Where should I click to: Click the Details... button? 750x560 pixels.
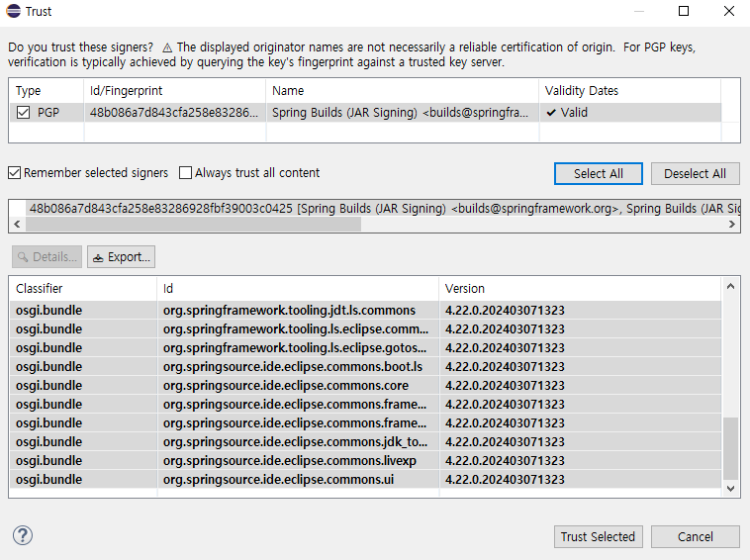(47, 257)
